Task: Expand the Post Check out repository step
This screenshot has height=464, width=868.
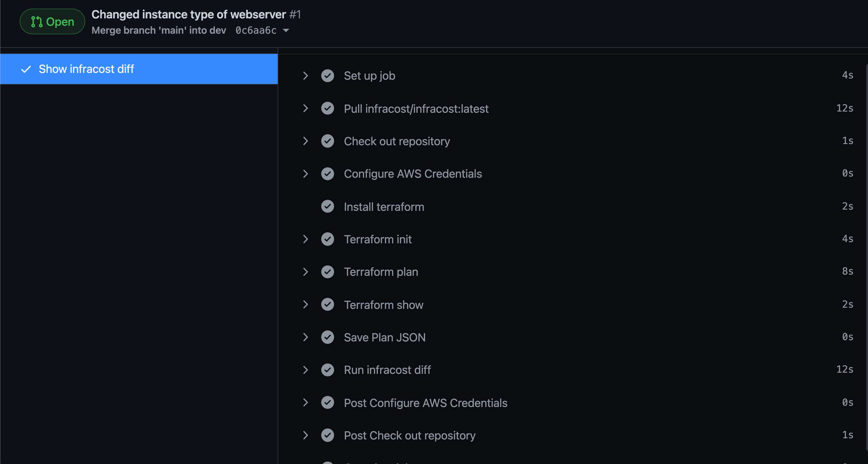Action: tap(305, 435)
